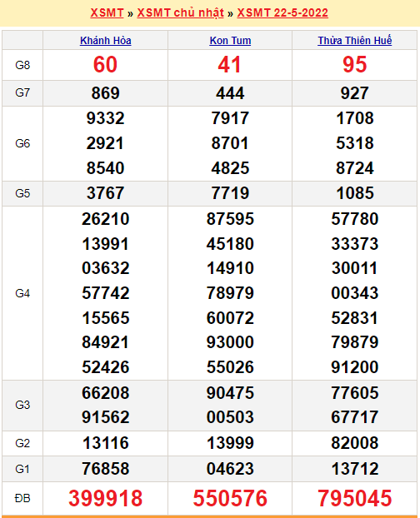The height and width of the screenshot is (518, 420).
Task: Select Khánh Hòa special prize 399918
Action: click(x=105, y=498)
